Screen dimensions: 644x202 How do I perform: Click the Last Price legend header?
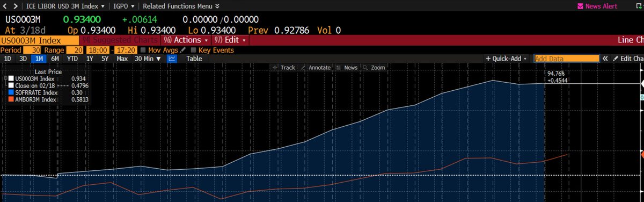(x=48, y=71)
